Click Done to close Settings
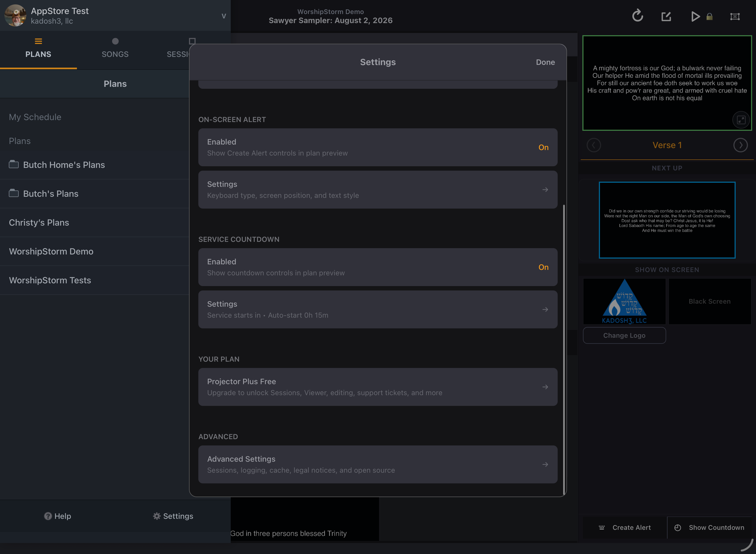The height and width of the screenshot is (554, 756). pos(545,62)
